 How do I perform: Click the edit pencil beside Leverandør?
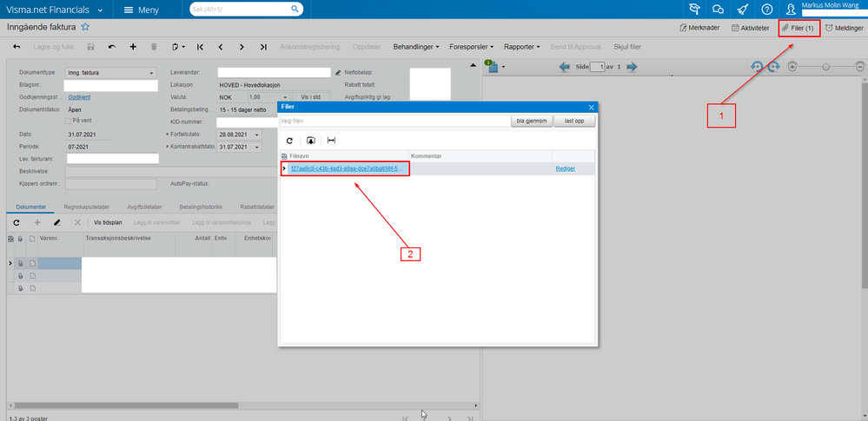point(338,72)
